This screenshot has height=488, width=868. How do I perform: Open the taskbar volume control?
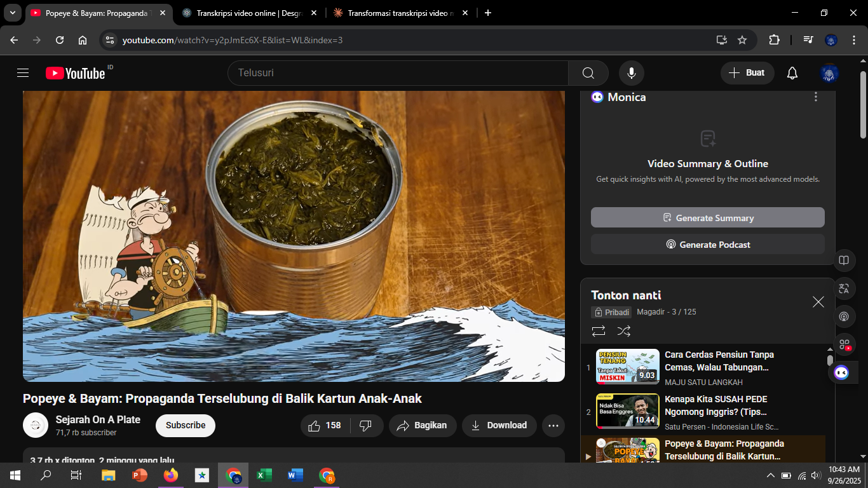point(816,475)
